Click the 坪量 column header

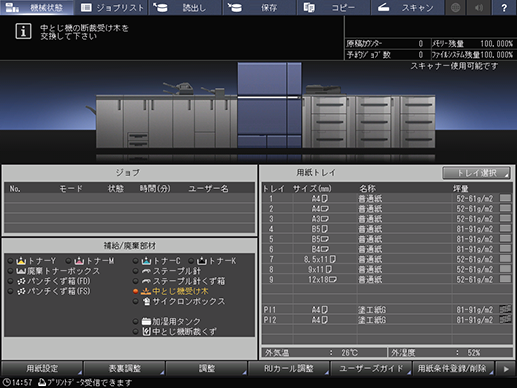[461, 189]
